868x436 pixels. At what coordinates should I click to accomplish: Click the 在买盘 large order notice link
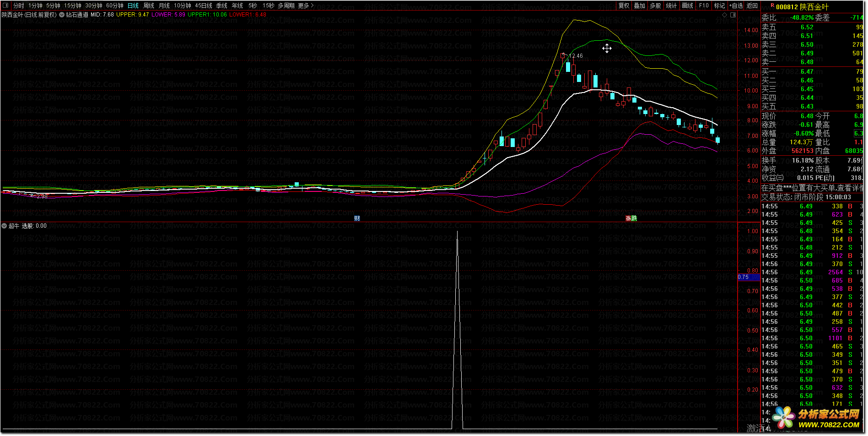pos(812,188)
